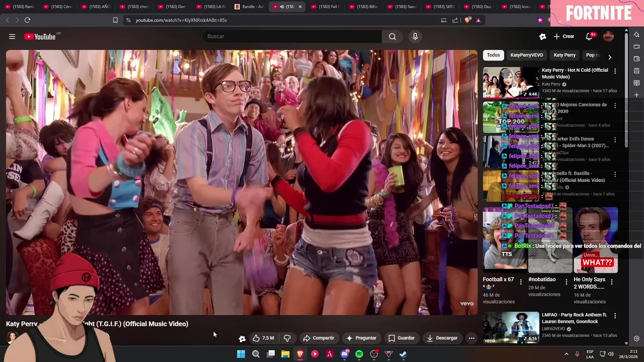Open the Party Rock Anthem thumbnail
The image size is (644, 362).
(511, 327)
